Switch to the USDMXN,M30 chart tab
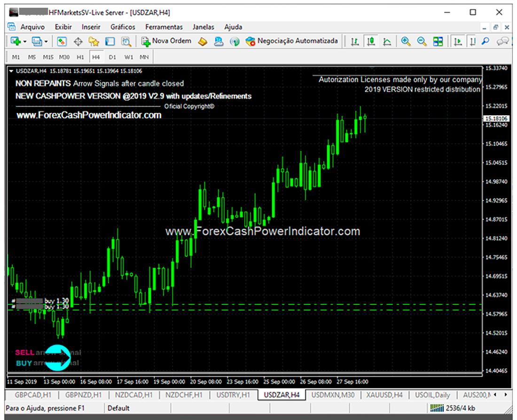The image size is (517, 420). pos(333,395)
